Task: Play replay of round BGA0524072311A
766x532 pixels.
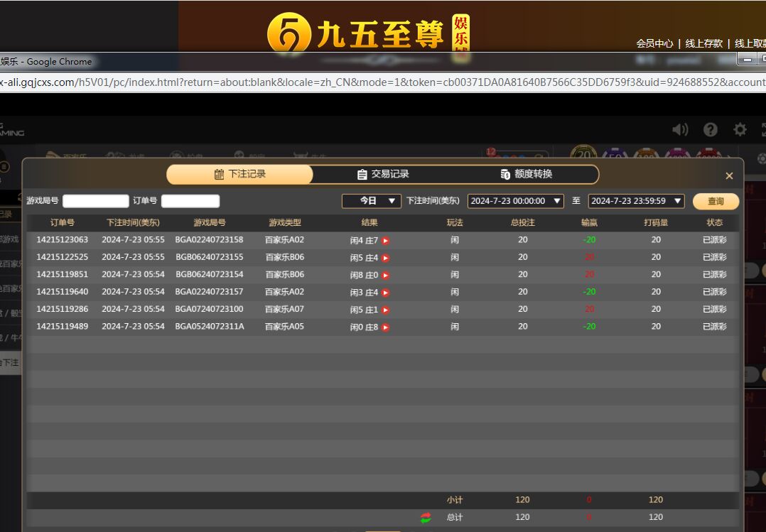Action: (385, 327)
